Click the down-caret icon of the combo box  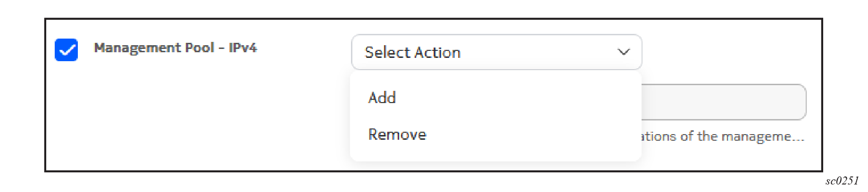point(624,52)
